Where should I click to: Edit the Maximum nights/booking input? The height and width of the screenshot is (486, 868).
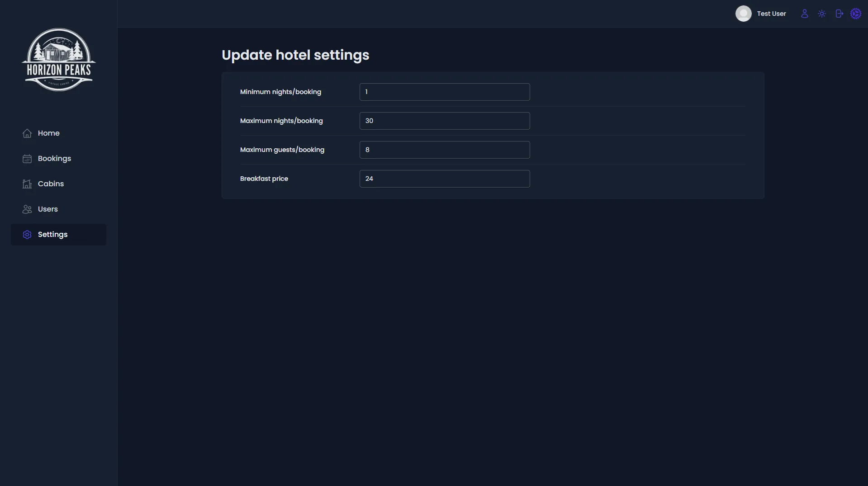tap(445, 121)
